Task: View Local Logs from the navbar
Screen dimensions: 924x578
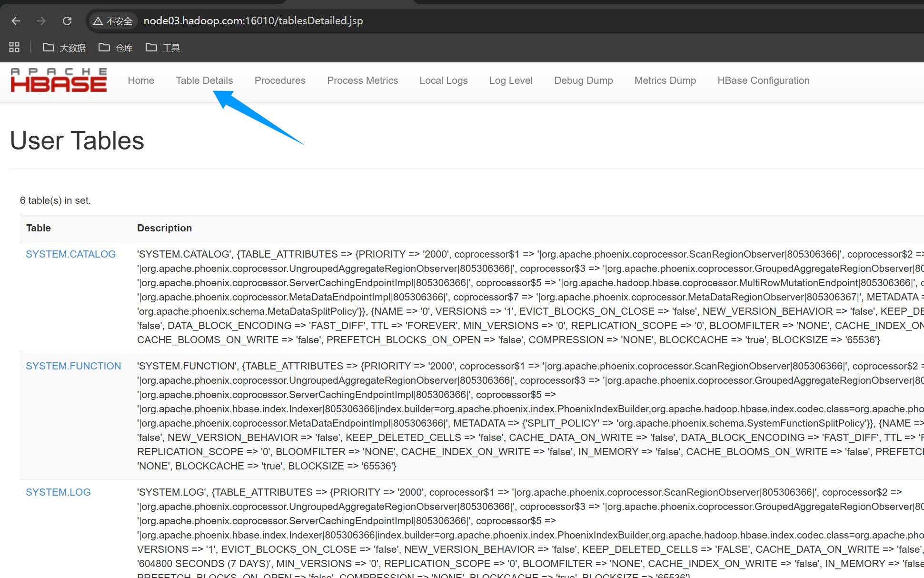Action: pos(443,80)
